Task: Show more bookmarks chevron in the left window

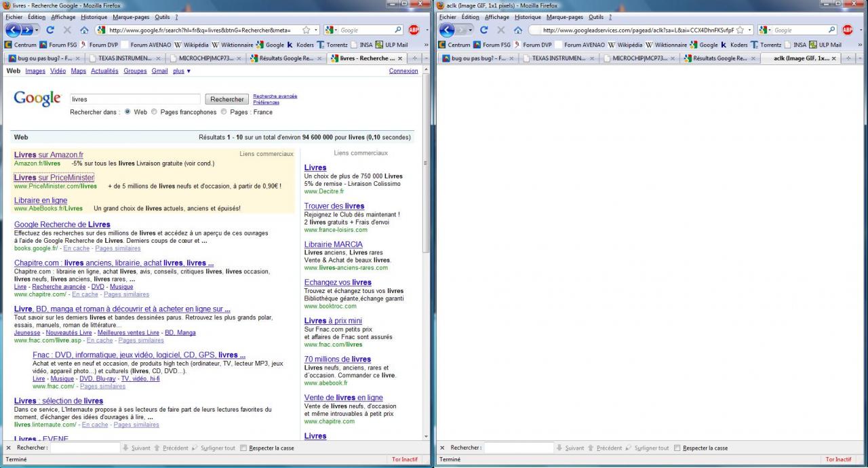Action: 426,45
